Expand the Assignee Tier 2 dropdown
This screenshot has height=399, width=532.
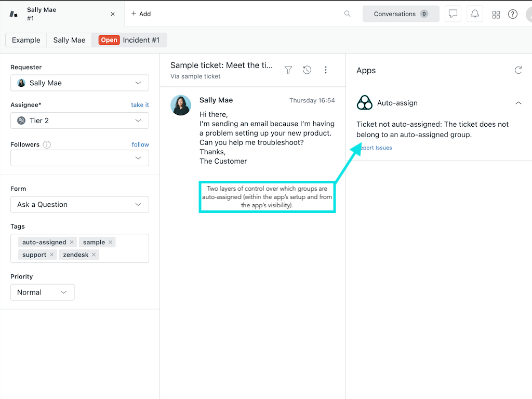pos(79,121)
